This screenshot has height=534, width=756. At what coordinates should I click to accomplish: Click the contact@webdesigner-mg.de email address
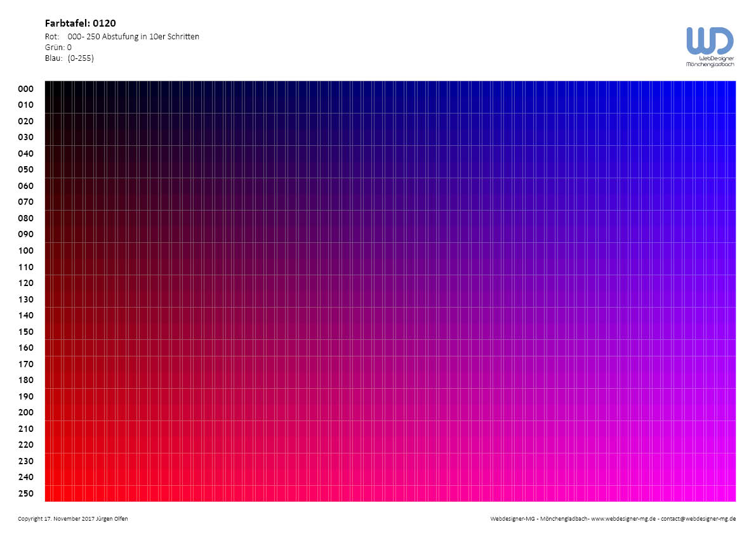coord(698,519)
